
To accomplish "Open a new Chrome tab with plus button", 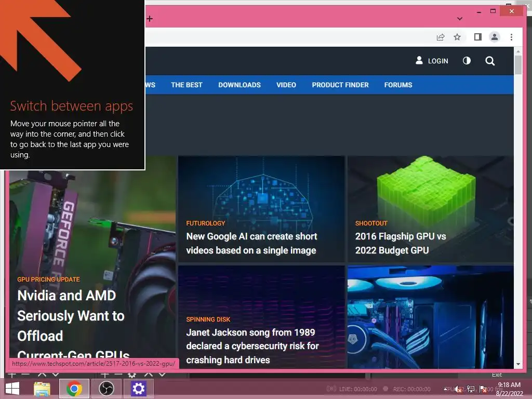I will 150,19.
